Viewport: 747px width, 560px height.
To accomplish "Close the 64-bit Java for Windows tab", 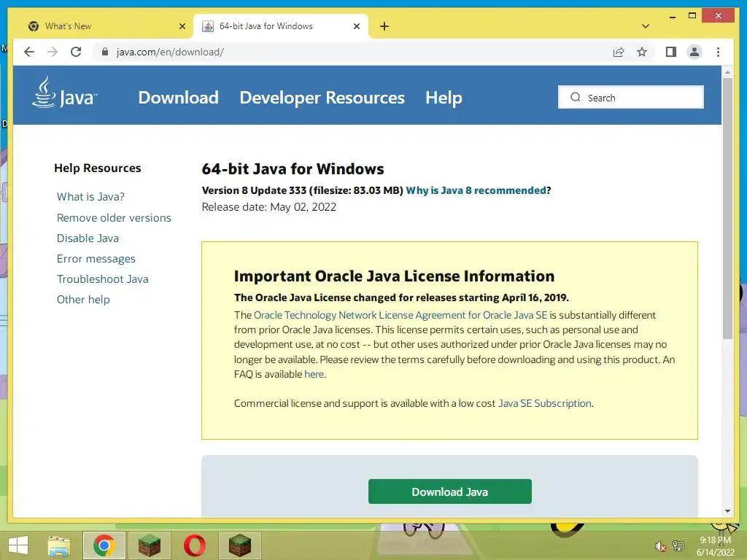I will tap(356, 26).
